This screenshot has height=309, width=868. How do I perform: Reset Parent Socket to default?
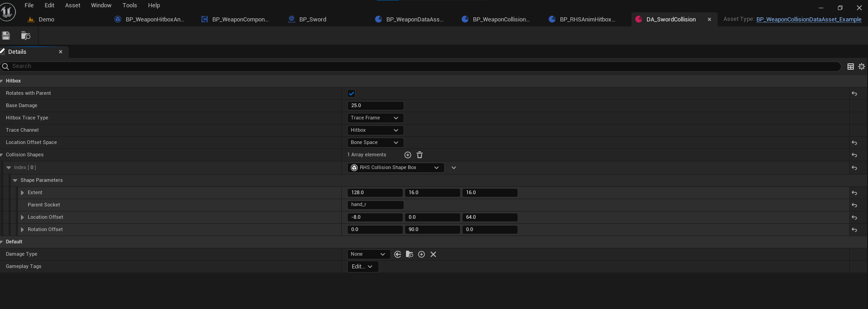tap(854, 205)
